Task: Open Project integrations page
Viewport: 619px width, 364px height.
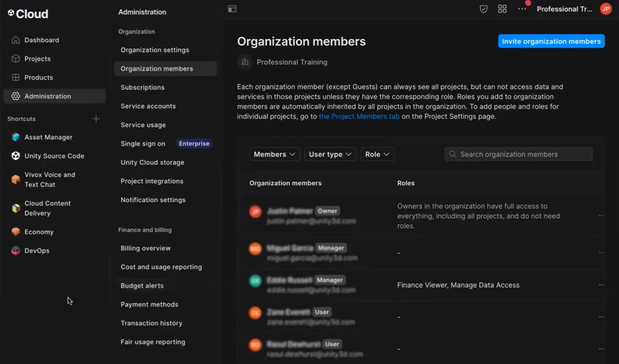Action: click(x=152, y=181)
